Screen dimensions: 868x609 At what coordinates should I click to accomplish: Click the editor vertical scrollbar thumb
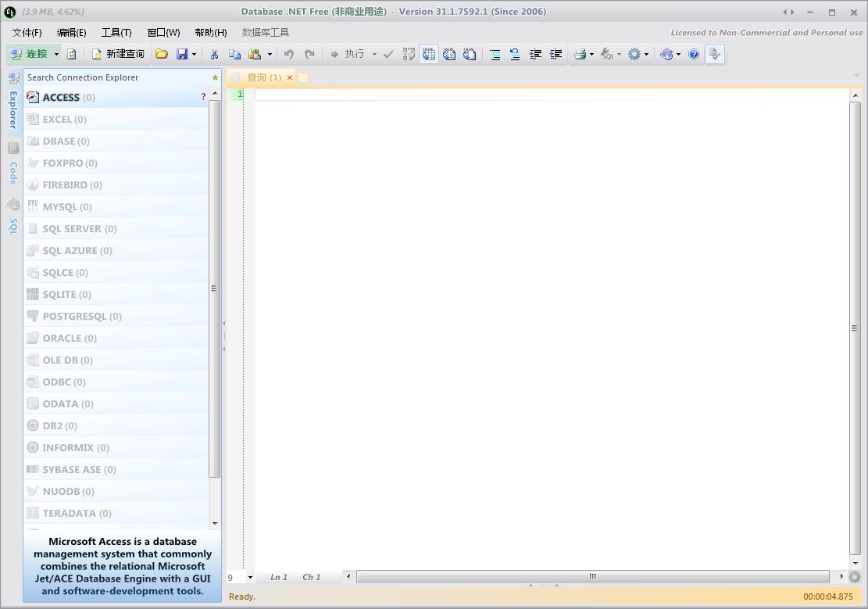[855, 328]
